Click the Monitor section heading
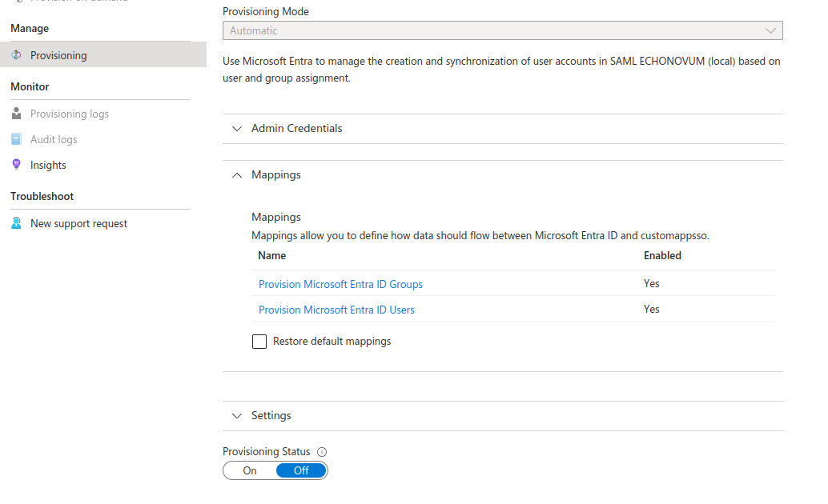828x504 pixels. coord(30,86)
